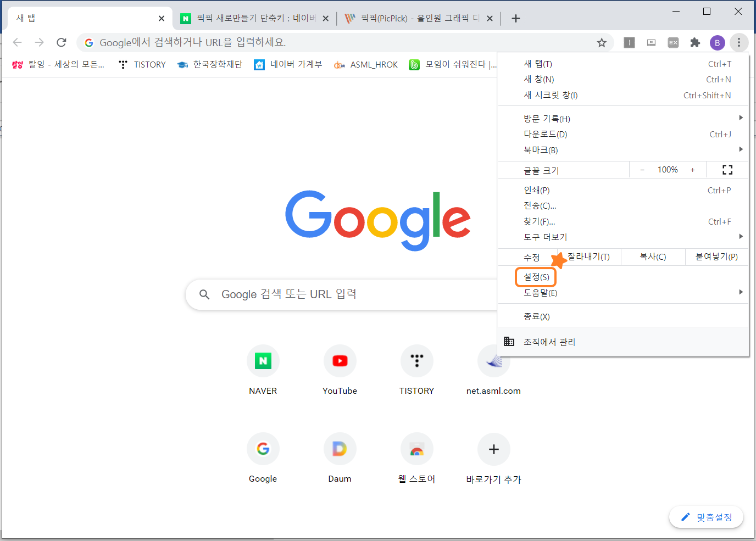This screenshot has height=541, width=756.
Task: Open 한국장학재단 bookmark
Action: point(209,64)
